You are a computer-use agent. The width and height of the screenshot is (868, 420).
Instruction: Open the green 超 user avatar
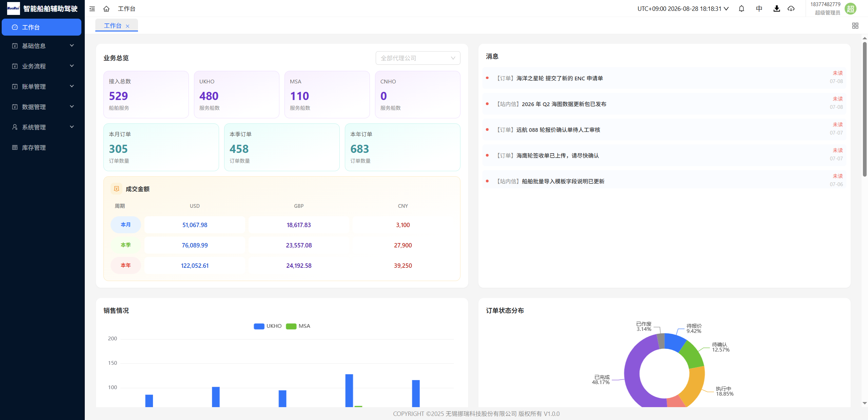[x=851, y=9]
